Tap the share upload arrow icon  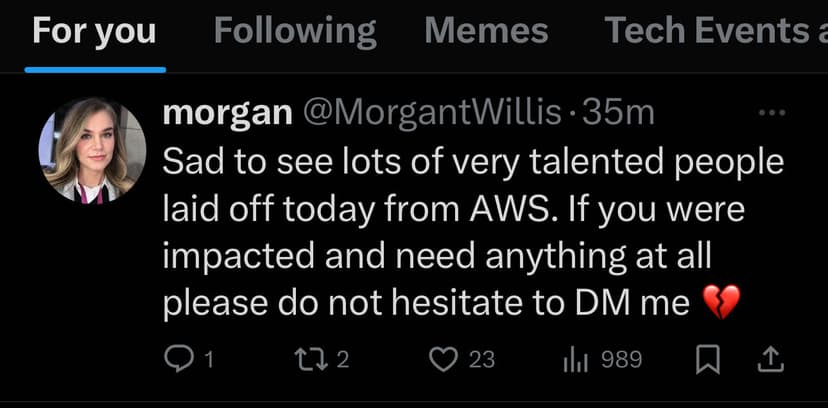tap(774, 359)
